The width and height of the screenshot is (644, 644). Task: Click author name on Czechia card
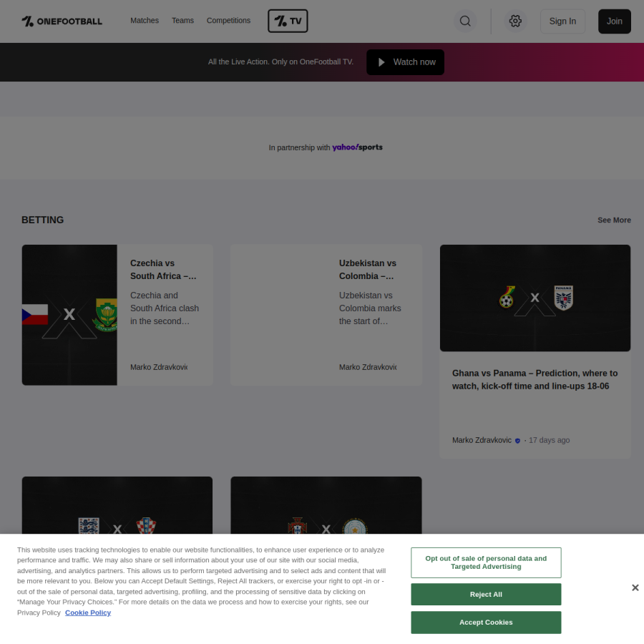click(159, 367)
